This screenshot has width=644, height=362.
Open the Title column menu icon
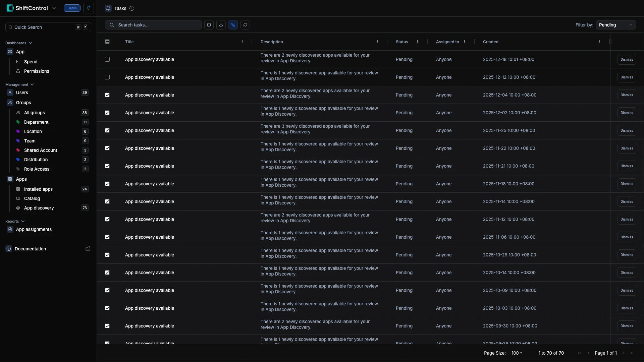tap(242, 42)
